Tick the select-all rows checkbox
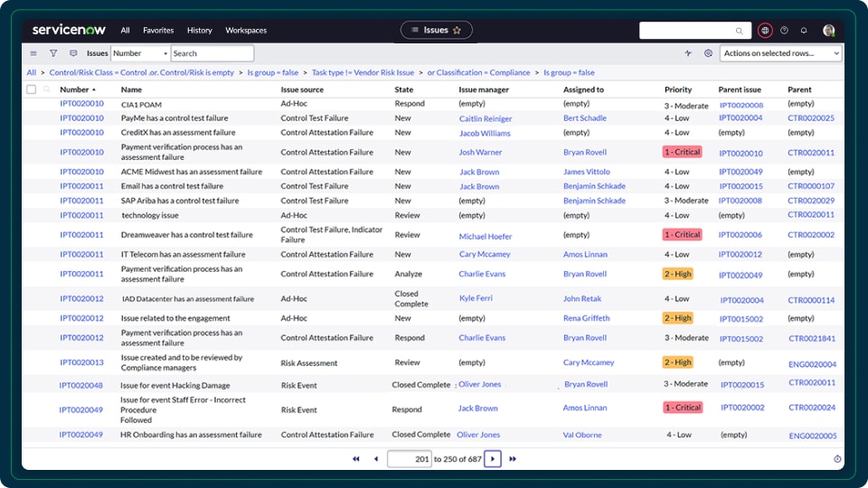868x488 pixels. (x=32, y=89)
